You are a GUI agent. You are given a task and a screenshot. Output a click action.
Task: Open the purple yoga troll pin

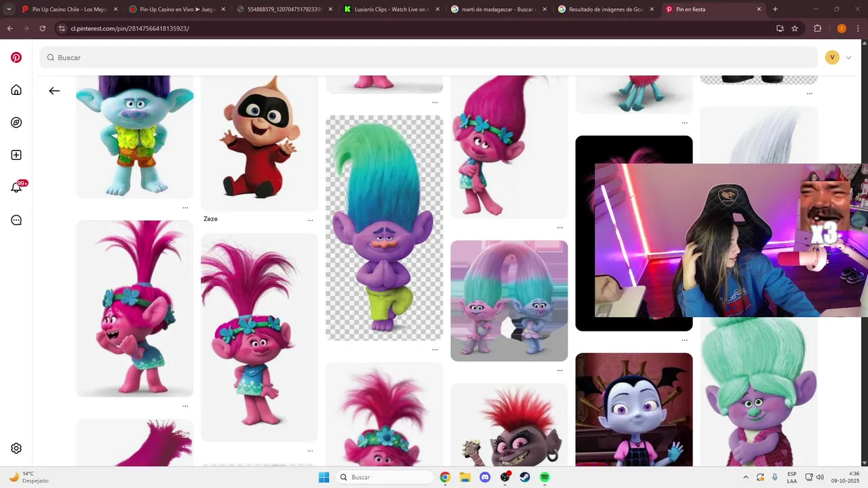point(384,228)
